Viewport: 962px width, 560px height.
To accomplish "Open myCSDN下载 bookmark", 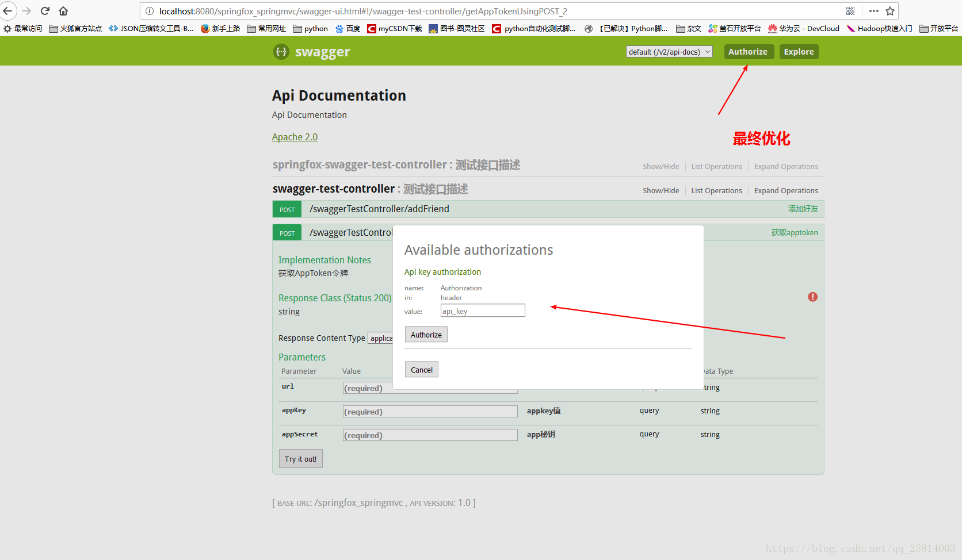I will point(395,28).
